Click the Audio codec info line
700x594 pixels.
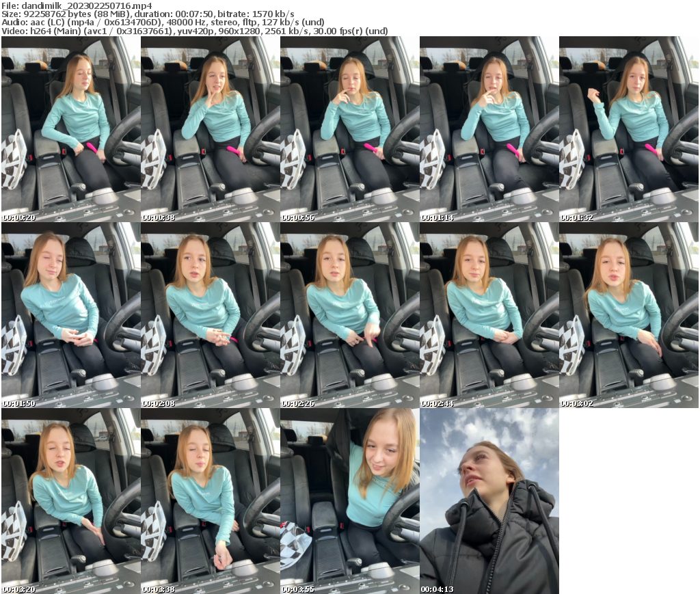coord(163,22)
